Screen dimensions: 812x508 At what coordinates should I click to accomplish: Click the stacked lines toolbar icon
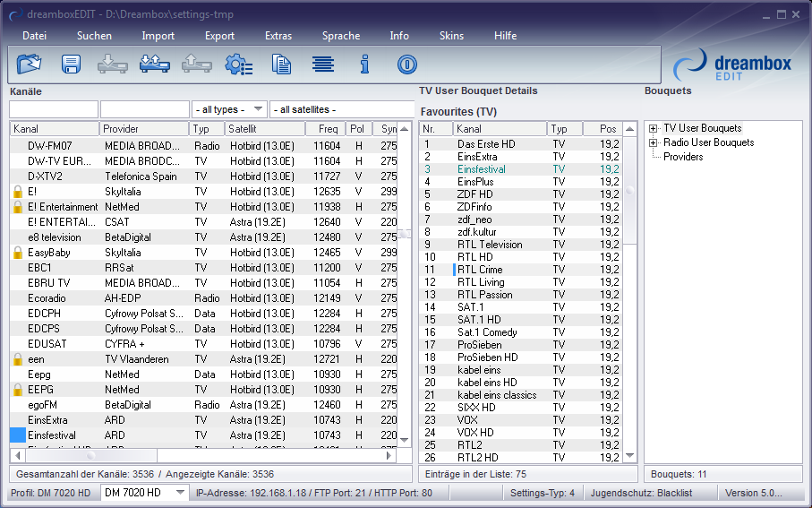click(x=323, y=65)
